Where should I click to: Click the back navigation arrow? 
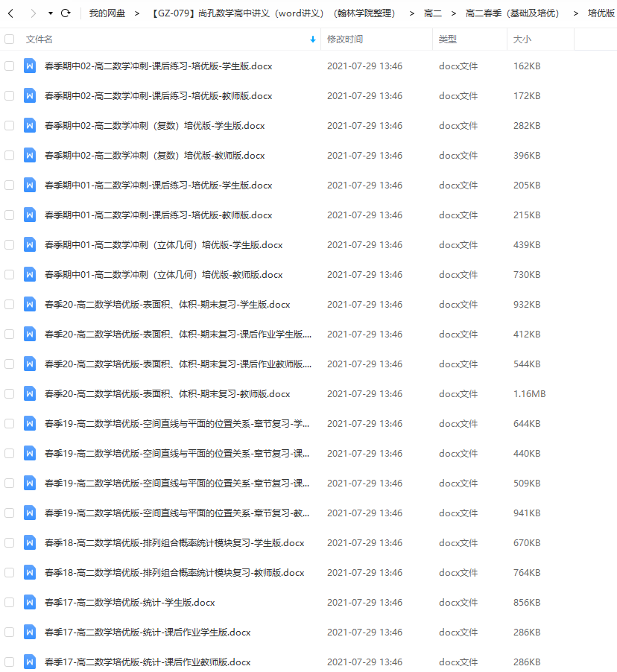(10, 13)
